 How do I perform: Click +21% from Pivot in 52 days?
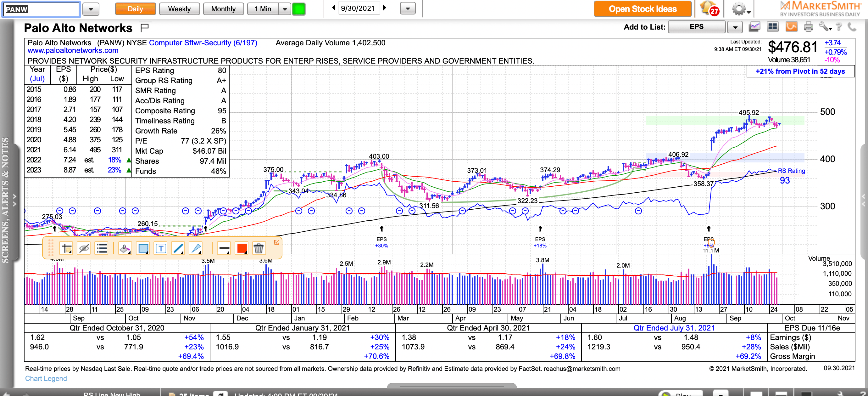pyautogui.click(x=800, y=71)
